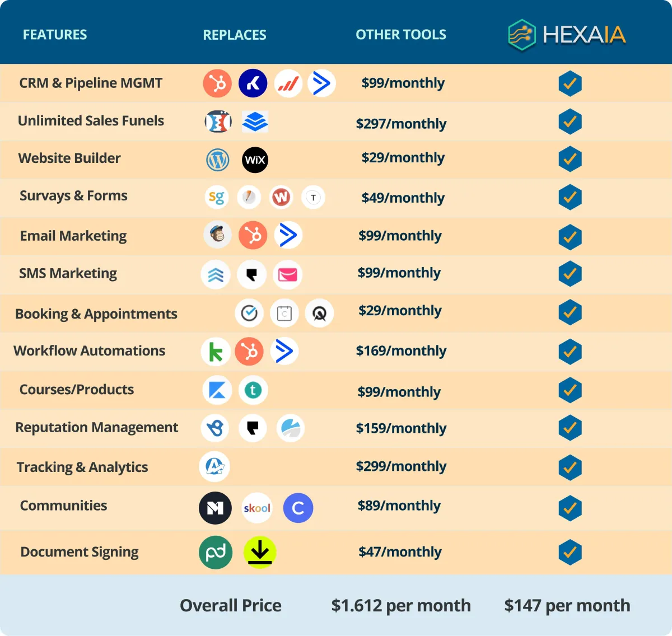
Task: Click the checkmark for Email Marketing
Action: tap(570, 237)
